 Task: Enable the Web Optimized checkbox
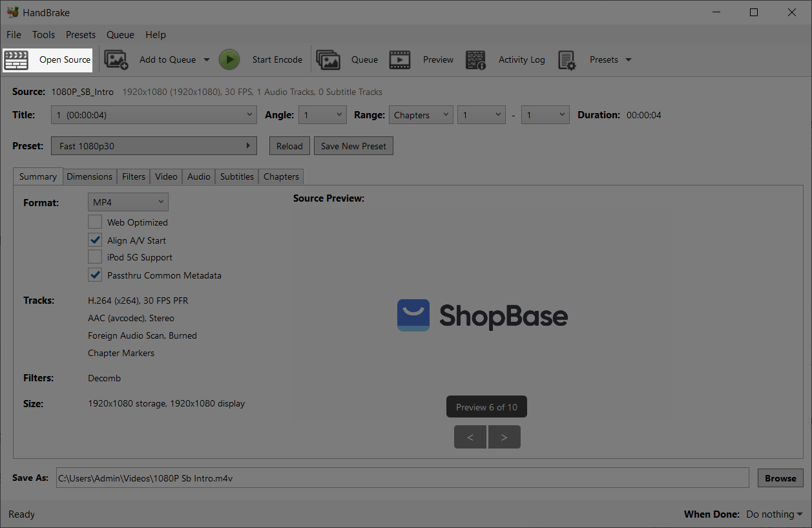point(95,222)
